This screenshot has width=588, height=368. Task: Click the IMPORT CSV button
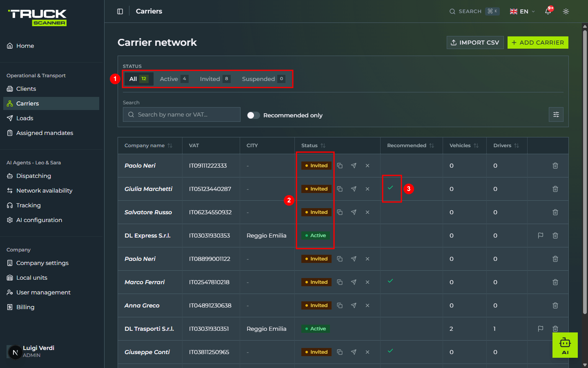(x=475, y=43)
